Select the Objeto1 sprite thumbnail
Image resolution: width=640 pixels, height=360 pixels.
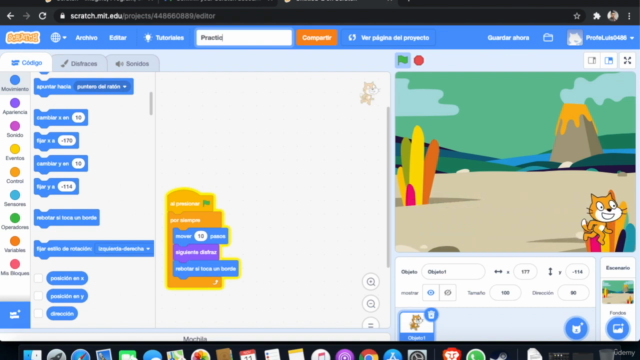click(x=416, y=326)
